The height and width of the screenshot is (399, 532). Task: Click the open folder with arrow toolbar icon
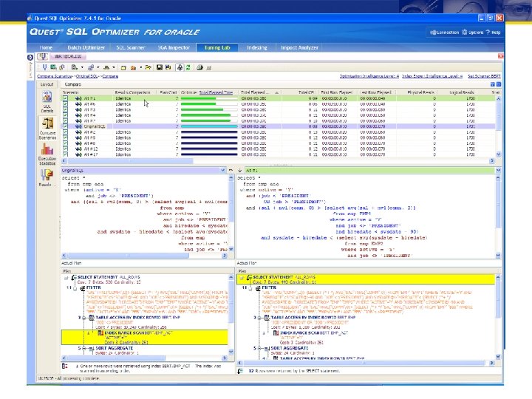click(149, 67)
